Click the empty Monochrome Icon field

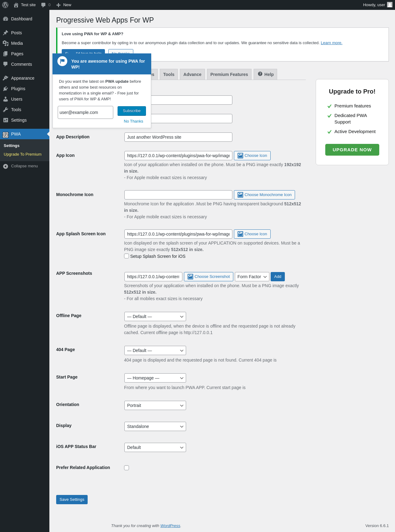178,195
